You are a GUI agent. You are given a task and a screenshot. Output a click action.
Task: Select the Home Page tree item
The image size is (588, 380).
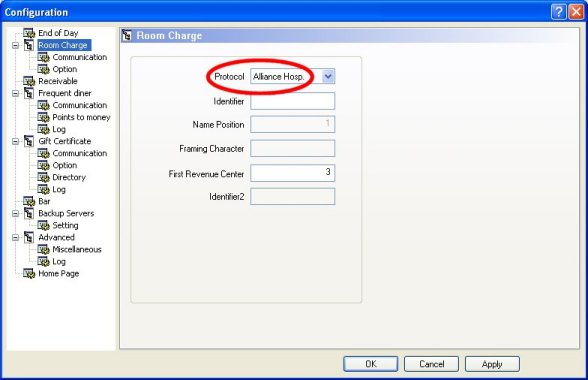pos(58,273)
